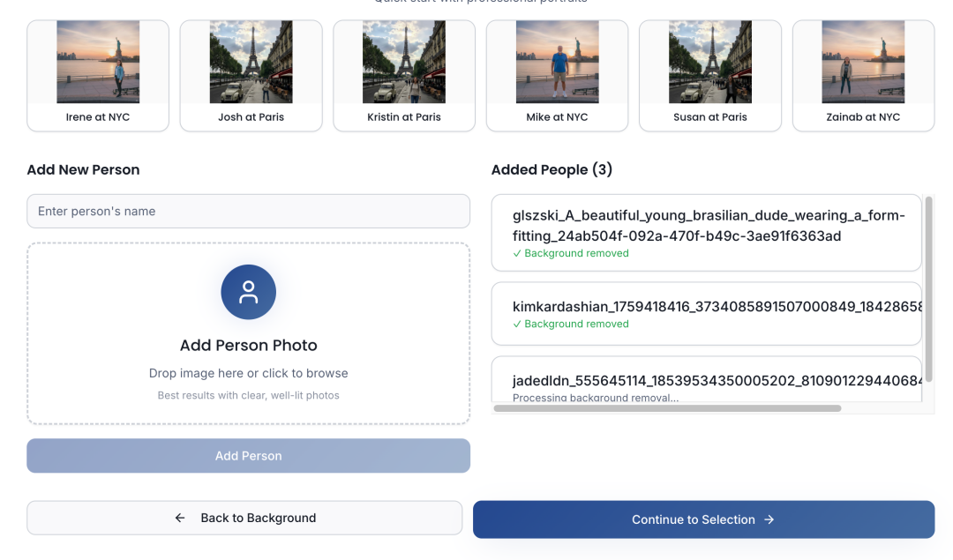The width and height of the screenshot is (953, 560).
Task: Choose the Zainab at NYC portrait
Action: (863, 76)
